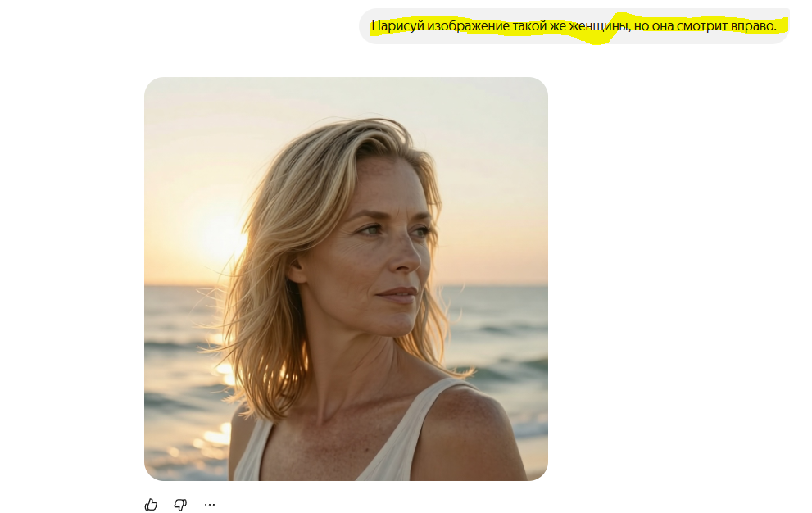Dislike the response with thumbs-down icon

pyautogui.click(x=180, y=504)
